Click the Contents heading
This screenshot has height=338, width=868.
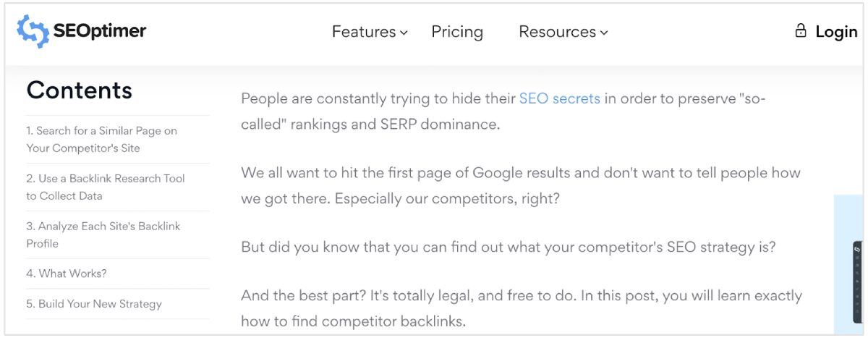click(80, 90)
